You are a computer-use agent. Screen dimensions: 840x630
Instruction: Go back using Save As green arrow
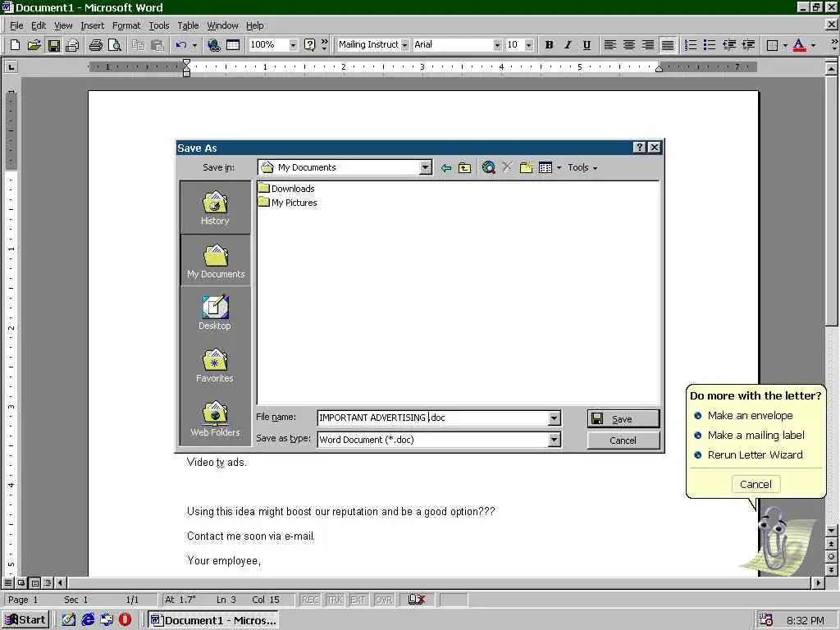[x=446, y=167]
